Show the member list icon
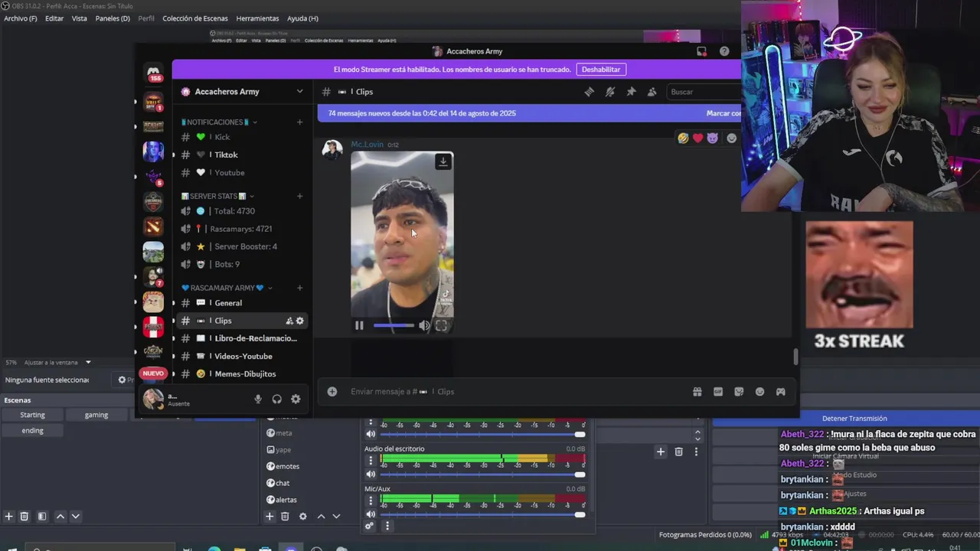The height and width of the screenshot is (551, 980). coord(652,92)
